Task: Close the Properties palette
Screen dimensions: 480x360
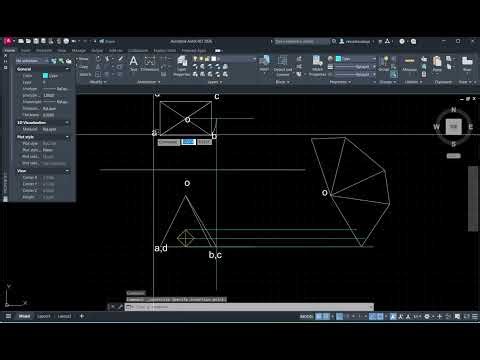Action: (x=5, y=55)
